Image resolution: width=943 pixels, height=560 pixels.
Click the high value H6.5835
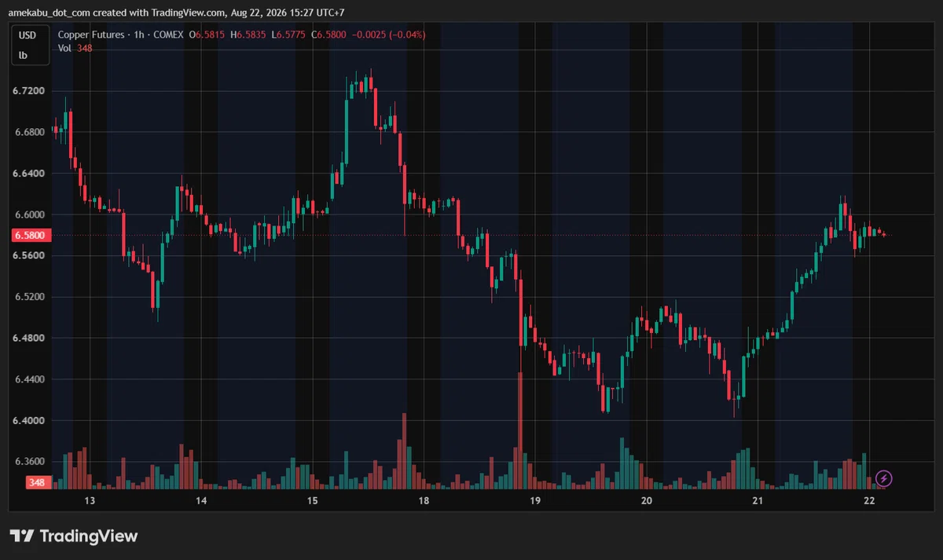point(247,35)
